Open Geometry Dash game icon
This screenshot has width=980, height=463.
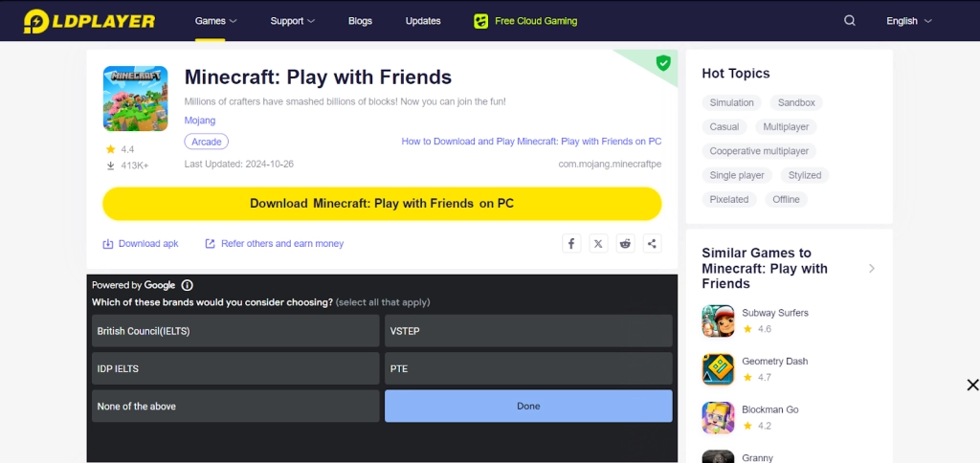coord(718,369)
